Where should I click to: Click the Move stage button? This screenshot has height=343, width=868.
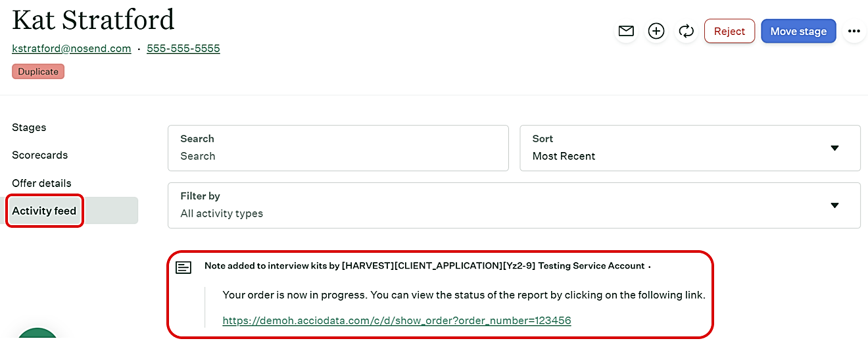[x=798, y=31]
